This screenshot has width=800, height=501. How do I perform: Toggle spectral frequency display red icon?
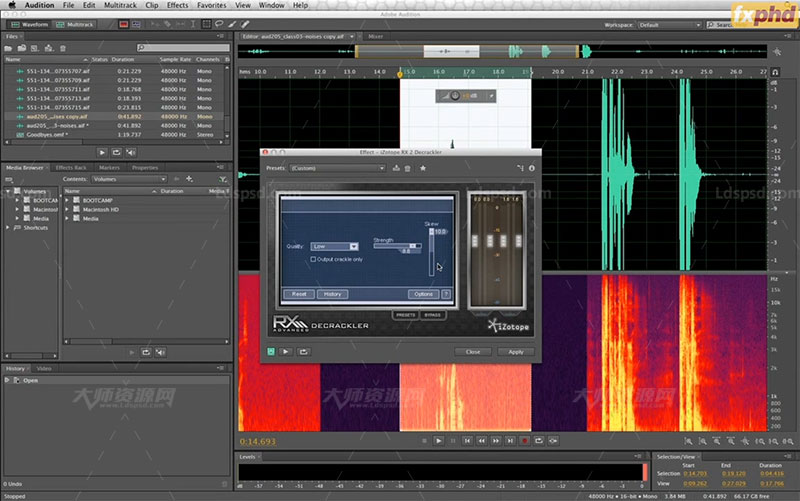click(x=123, y=24)
